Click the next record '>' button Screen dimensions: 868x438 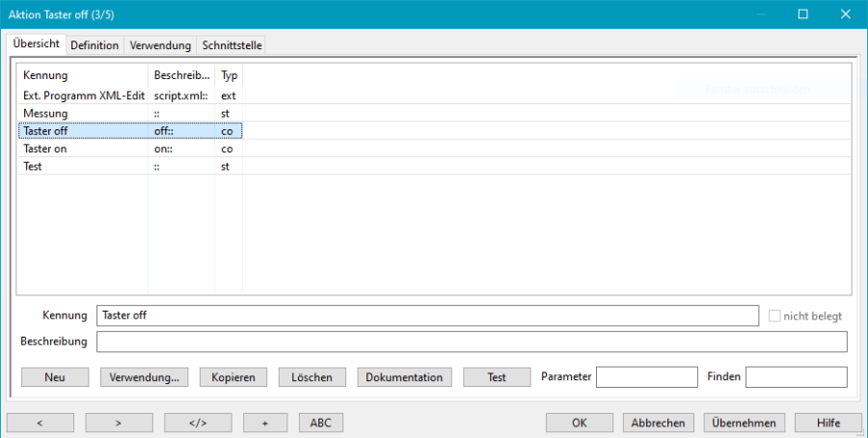coord(119,423)
